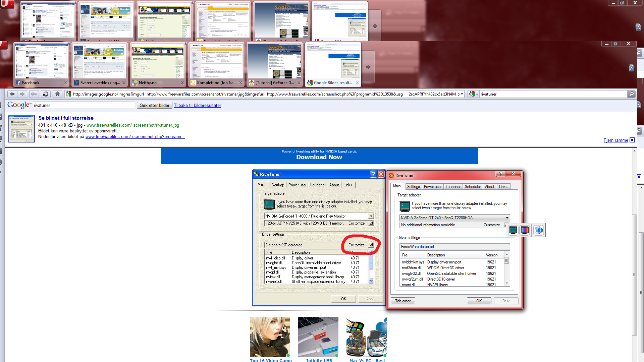Open the Power user tab in red RivaTuner
Screen dimensions: 644x362
[x=433, y=187]
